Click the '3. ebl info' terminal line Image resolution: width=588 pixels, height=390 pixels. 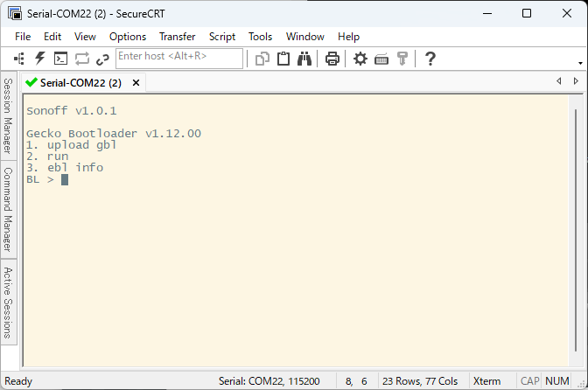tap(65, 168)
